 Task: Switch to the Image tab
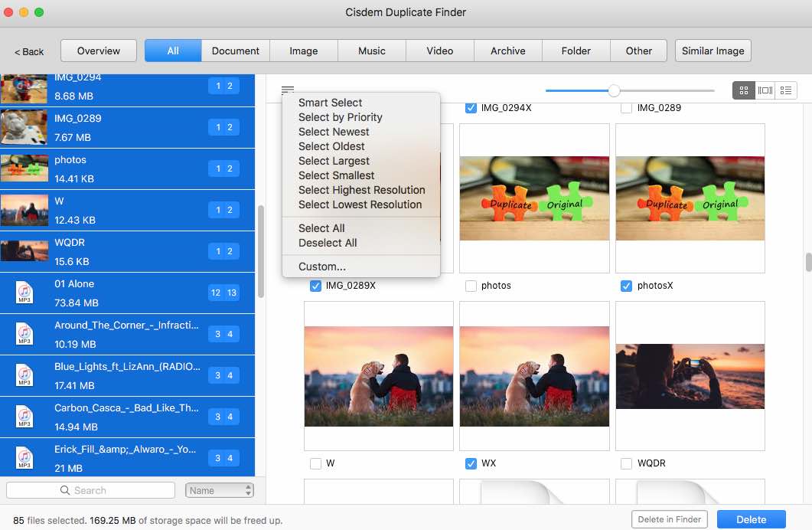coord(304,51)
